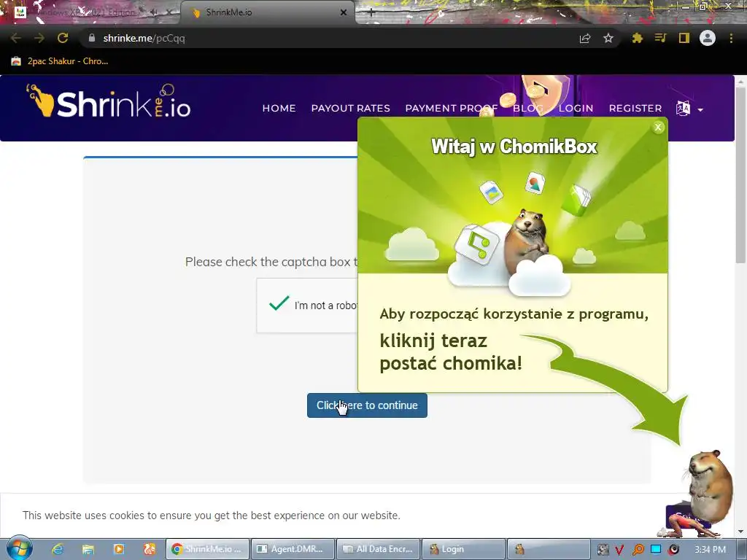This screenshot has width=747, height=560.
Task: Share this page using the share icon
Action: (x=585, y=38)
